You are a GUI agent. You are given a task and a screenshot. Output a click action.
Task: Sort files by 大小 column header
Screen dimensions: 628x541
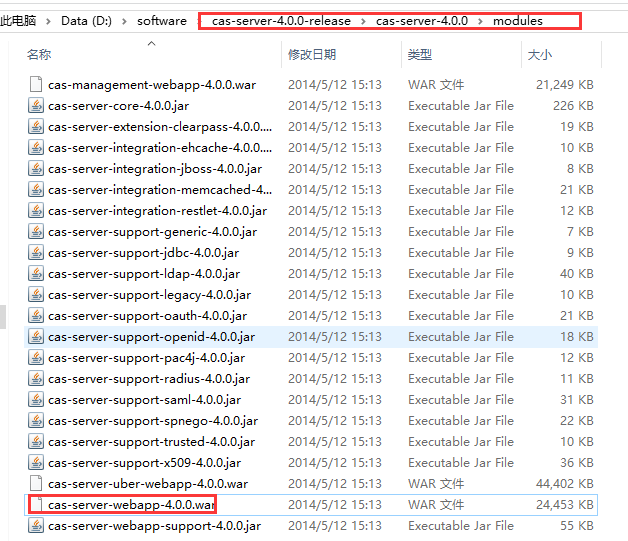(x=539, y=54)
